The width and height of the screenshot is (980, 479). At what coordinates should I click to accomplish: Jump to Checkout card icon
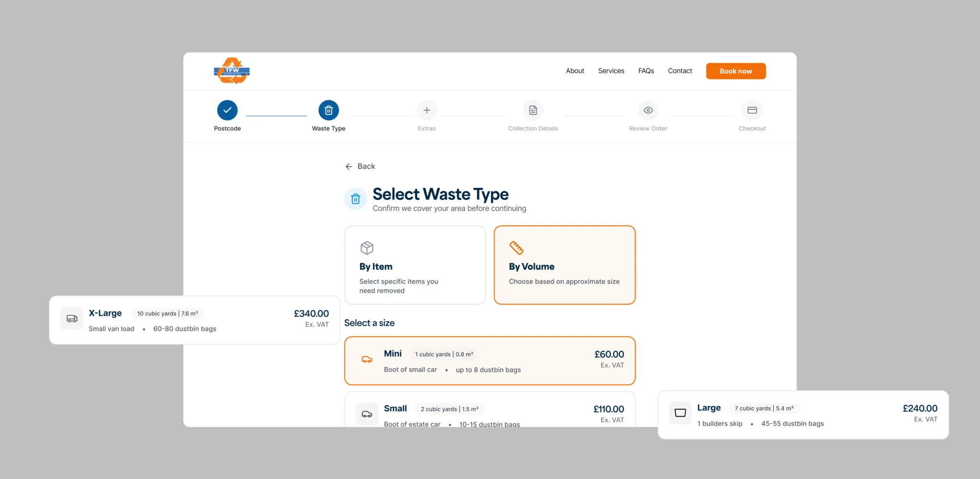click(x=752, y=110)
